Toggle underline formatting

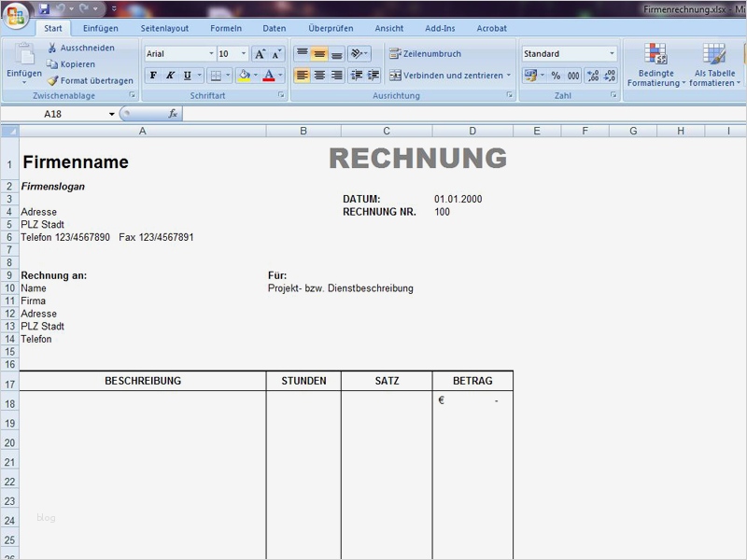[x=186, y=75]
